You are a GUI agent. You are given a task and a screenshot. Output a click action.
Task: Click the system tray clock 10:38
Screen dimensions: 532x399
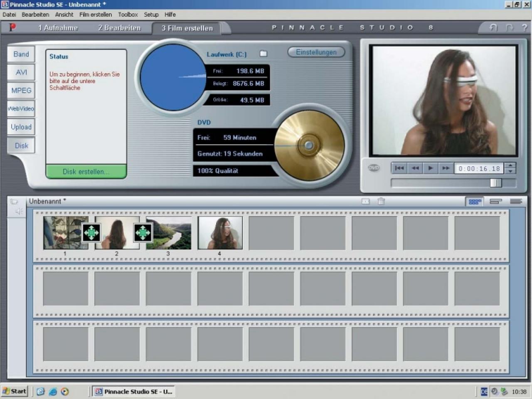(x=519, y=392)
